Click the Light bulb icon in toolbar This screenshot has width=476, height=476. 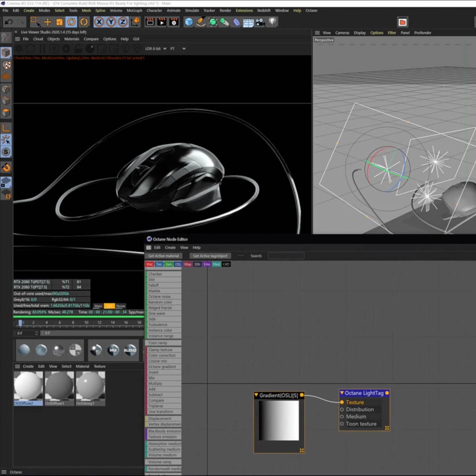272,22
